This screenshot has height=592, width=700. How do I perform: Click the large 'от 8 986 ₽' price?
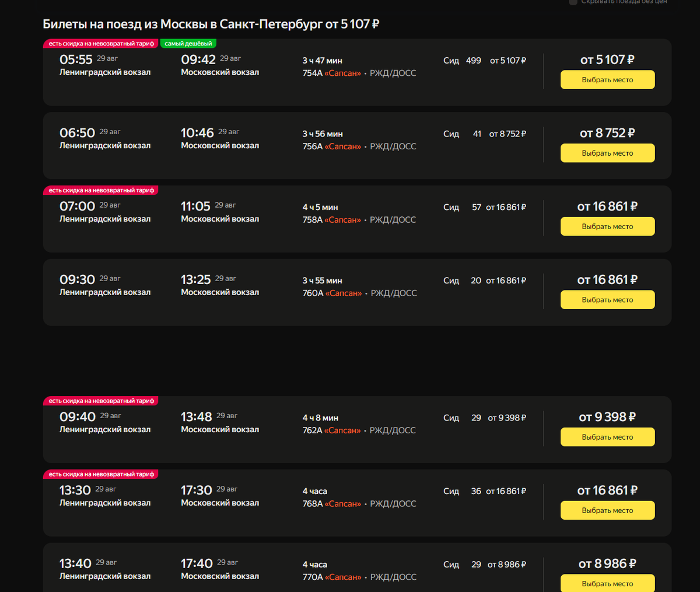pyautogui.click(x=607, y=564)
